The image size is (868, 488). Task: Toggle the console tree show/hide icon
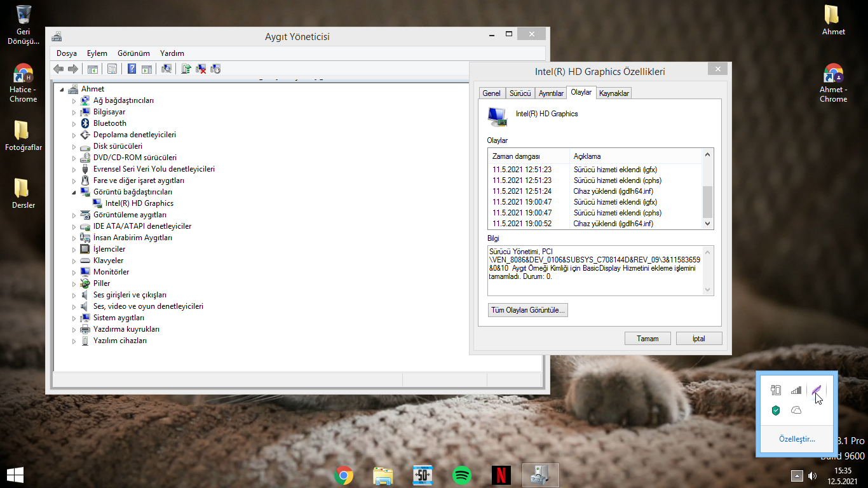[93, 69]
